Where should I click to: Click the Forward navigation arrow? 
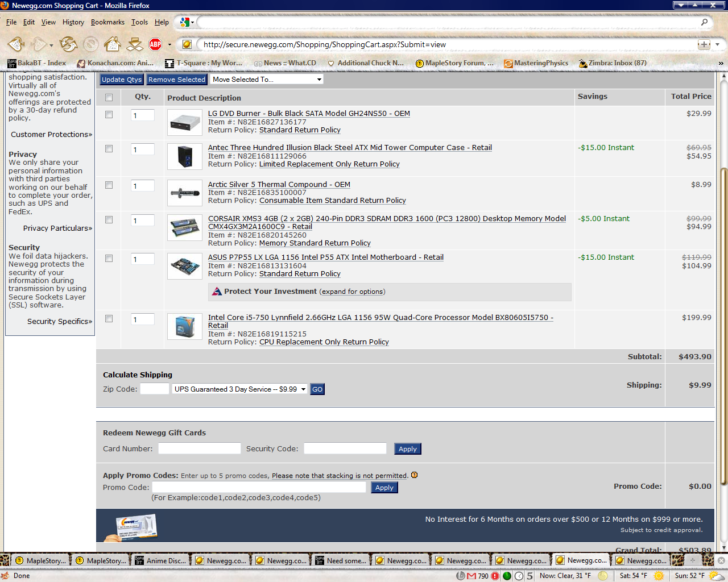[x=39, y=44]
